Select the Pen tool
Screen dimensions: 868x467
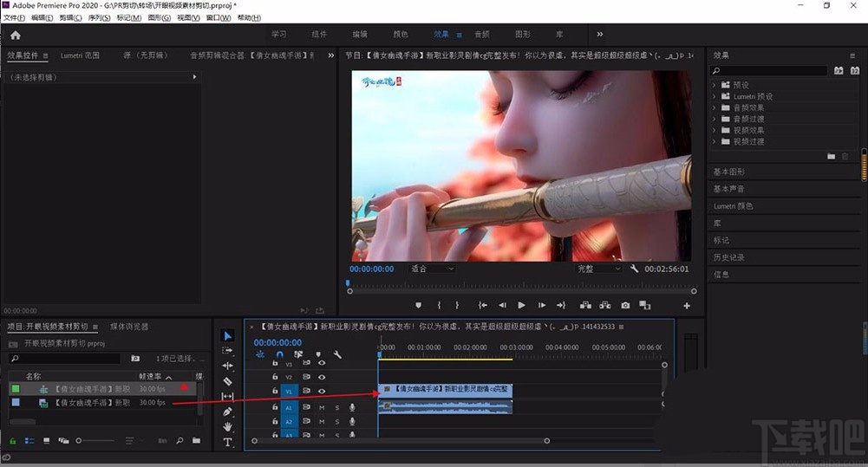pos(227,412)
